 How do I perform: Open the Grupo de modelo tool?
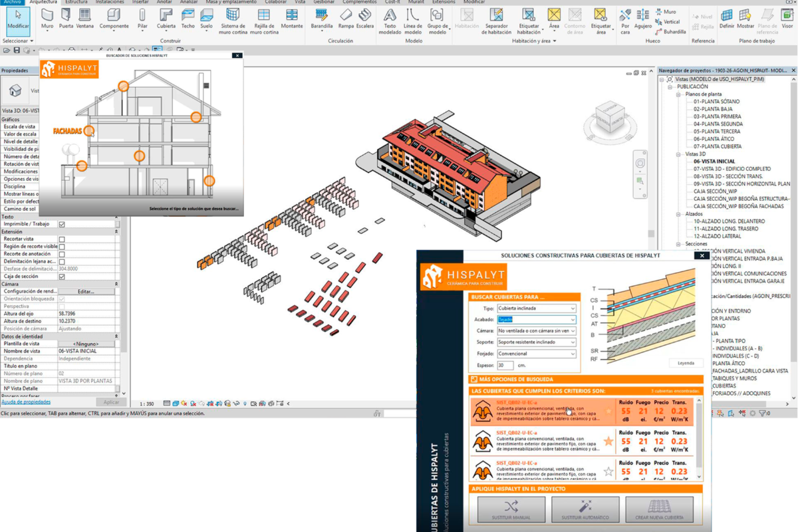(438, 21)
